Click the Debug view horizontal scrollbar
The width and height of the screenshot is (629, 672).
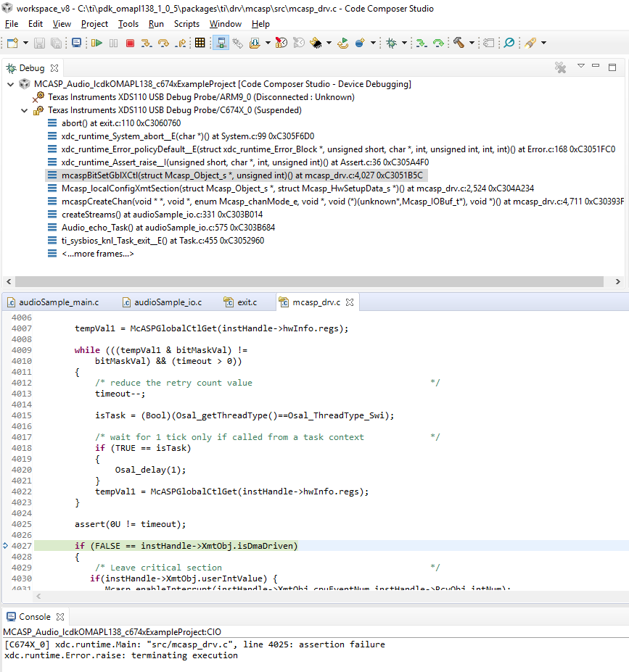coord(309,281)
